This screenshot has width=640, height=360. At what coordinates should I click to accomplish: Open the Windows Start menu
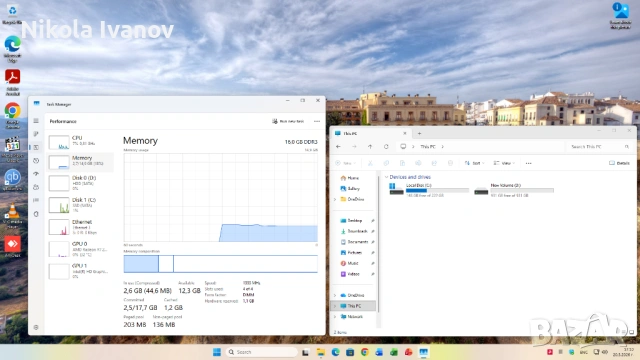click(217, 352)
